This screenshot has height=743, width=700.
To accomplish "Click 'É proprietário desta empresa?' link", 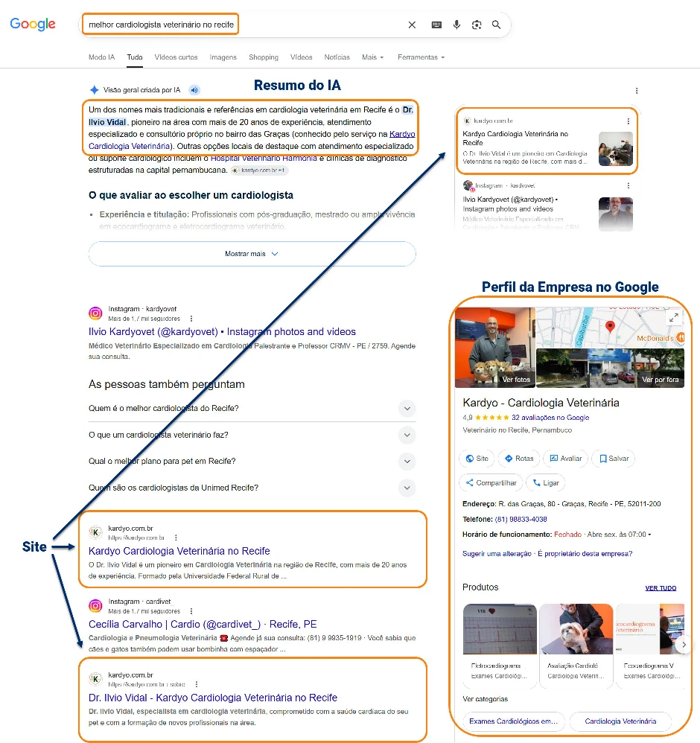I will [585, 553].
